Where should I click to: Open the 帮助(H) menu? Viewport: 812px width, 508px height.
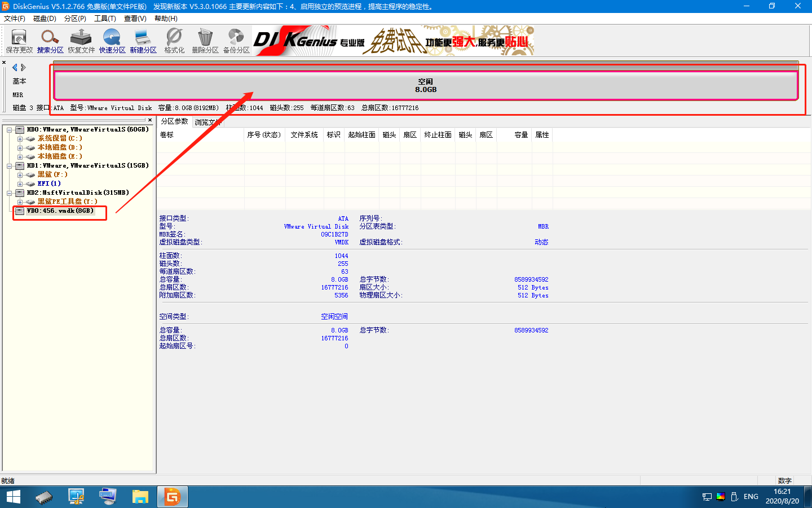[x=166, y=19]
